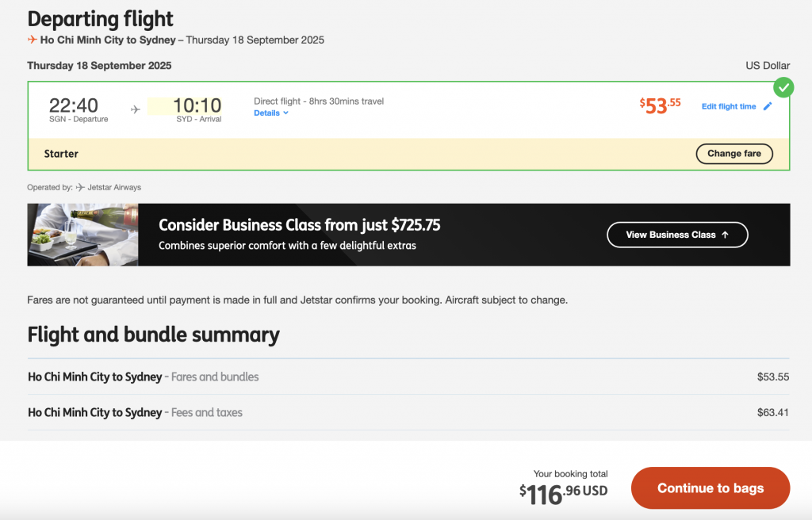Click the Starter fare bundle row

pos(408,154)
